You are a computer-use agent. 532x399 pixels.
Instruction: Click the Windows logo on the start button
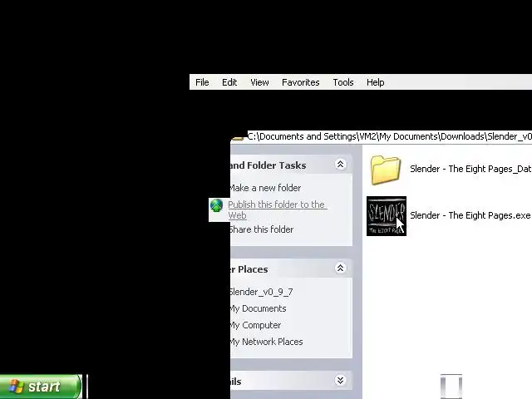16,387
